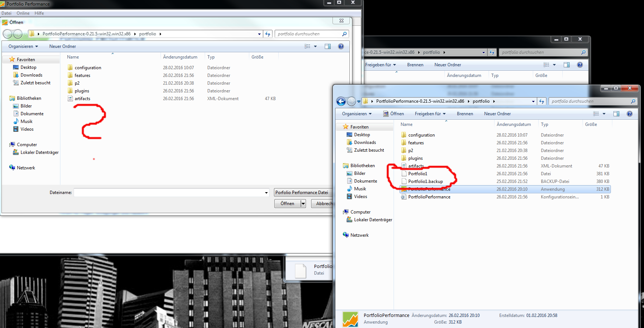Open the address history dropdown in the Öffnen dialog

click(260, 34)
